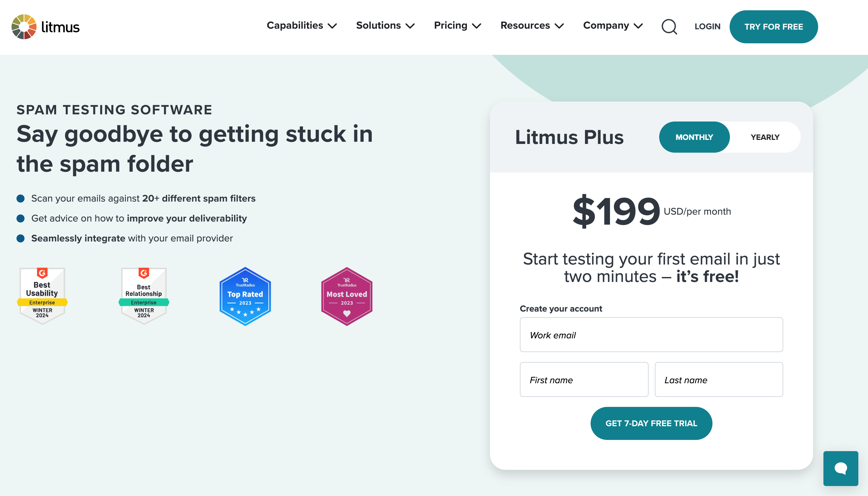
Task: Click the LOGIN text link
Action: pyautogui.click(x=707, y=26)
